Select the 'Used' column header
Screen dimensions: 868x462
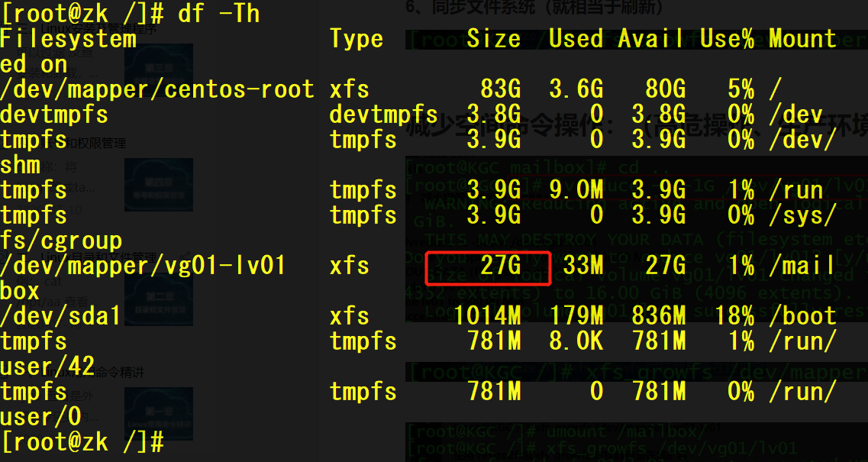coord(576,39)
